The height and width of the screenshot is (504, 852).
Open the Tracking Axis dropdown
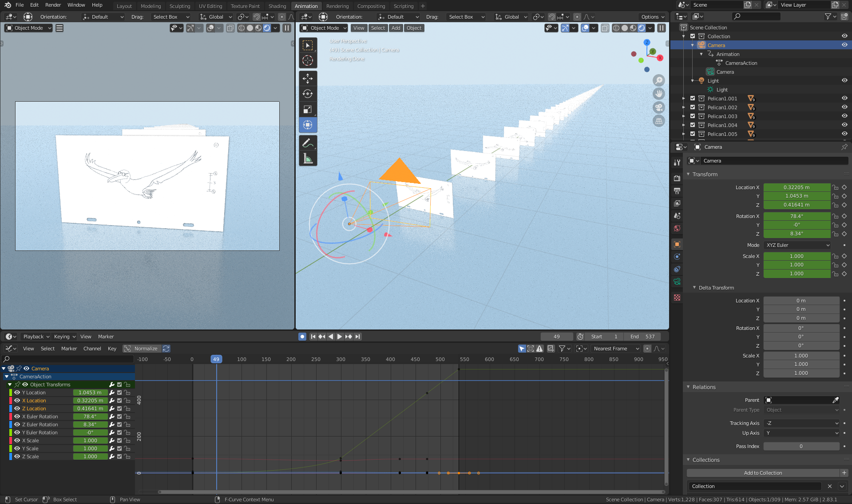(x=802, y=423)
